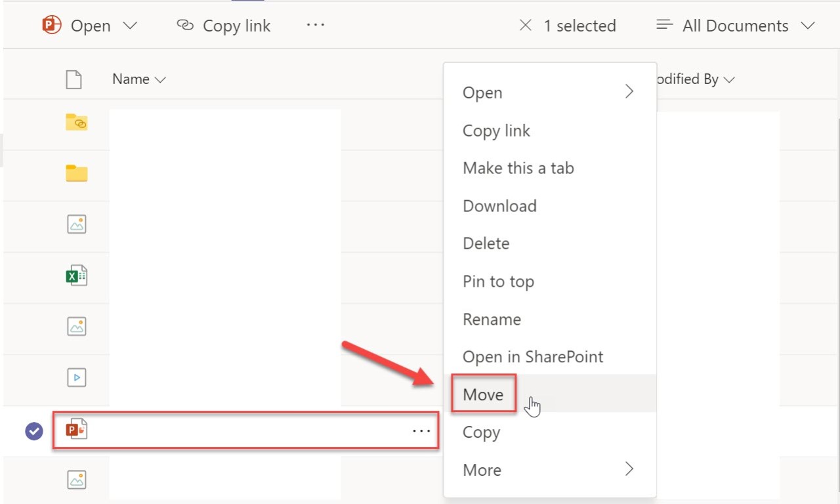The width and height of the screenshot is (840, 504).
Task: Click the first image file icon
Action: tap(76, 224)
